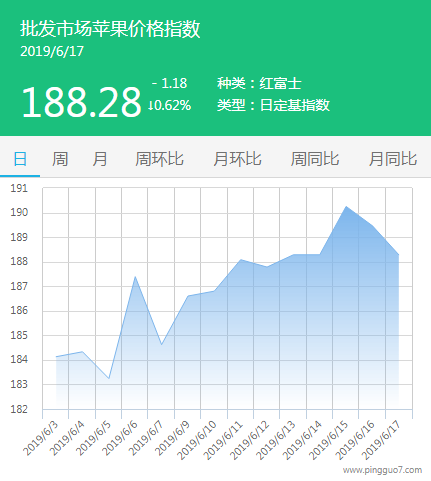
Task: Click the y-axis label 188
Action: [19, 261]
